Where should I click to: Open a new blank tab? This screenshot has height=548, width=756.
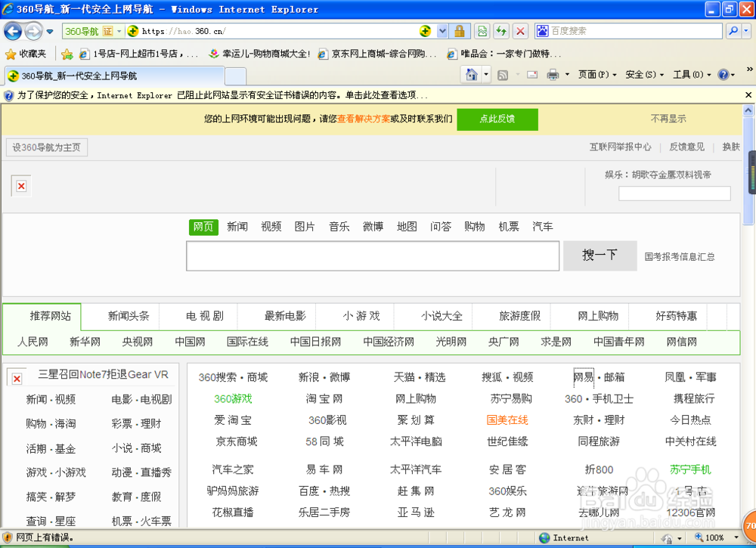235,76
